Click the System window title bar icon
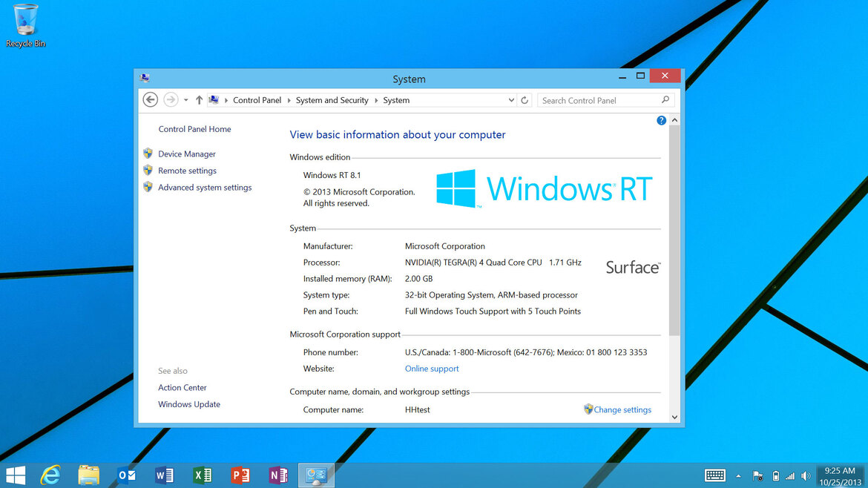This screenshot has width=868, height=488. coord(145,78)
